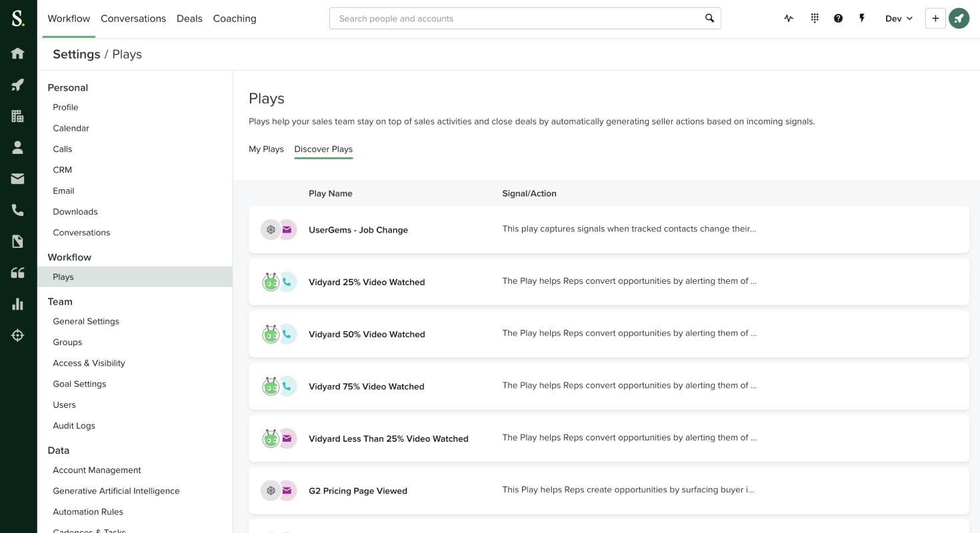Switch to the My Plays tab
Image resolution: width=980 pixels, height=533 pixels.
click(266, 149)
